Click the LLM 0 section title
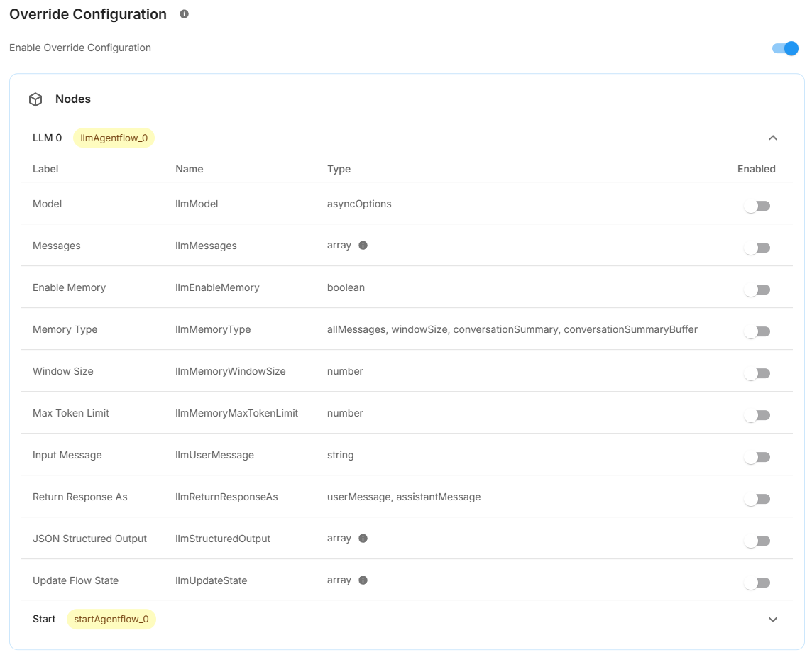The image size is (812, 655). pos(48,138)
